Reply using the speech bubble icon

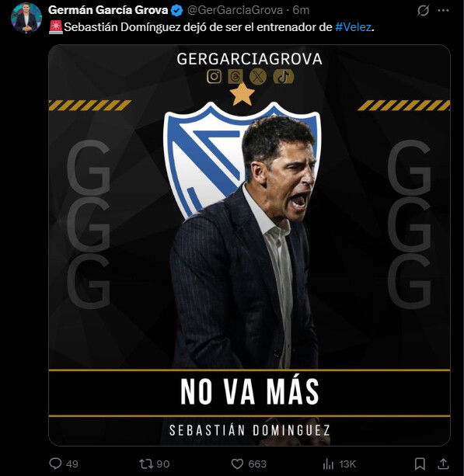[55, 464]
